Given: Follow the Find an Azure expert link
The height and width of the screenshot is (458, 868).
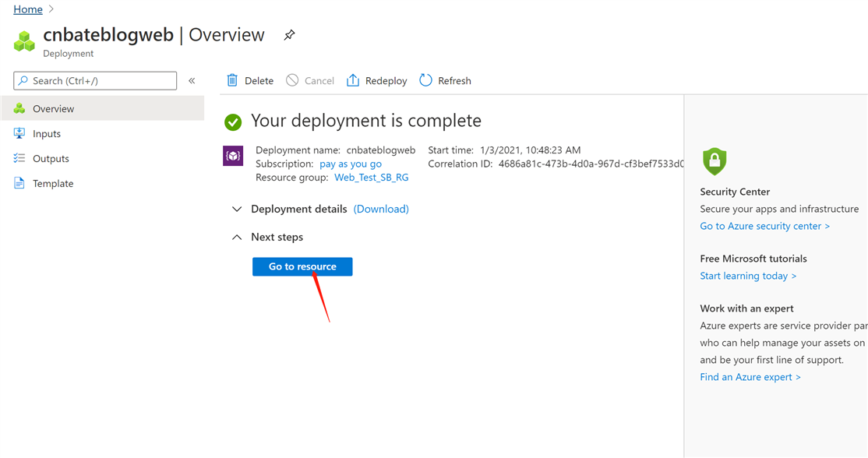Looking at the screenshot, I should [750, 377].
